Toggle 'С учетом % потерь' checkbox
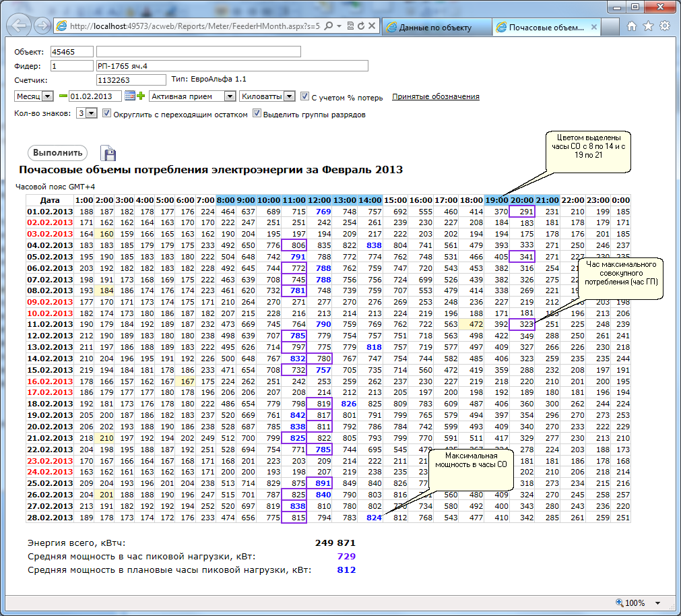 pos(305,96)
